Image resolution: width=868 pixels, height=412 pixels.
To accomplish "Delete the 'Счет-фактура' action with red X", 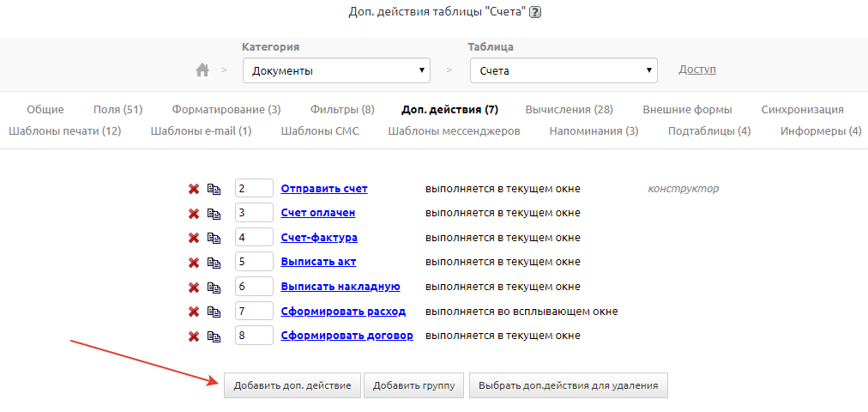I will coord(194,238).
